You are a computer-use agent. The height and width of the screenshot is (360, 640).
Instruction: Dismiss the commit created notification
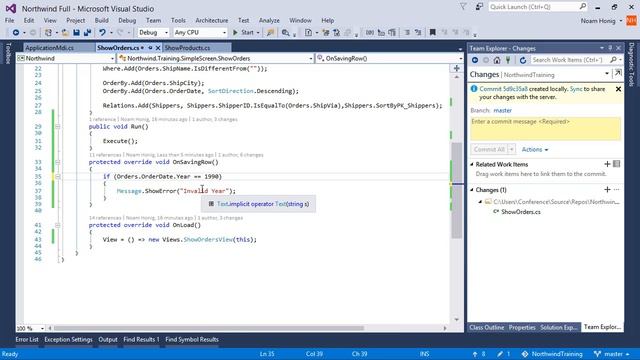pyautogui.click(x=618, y=89)
